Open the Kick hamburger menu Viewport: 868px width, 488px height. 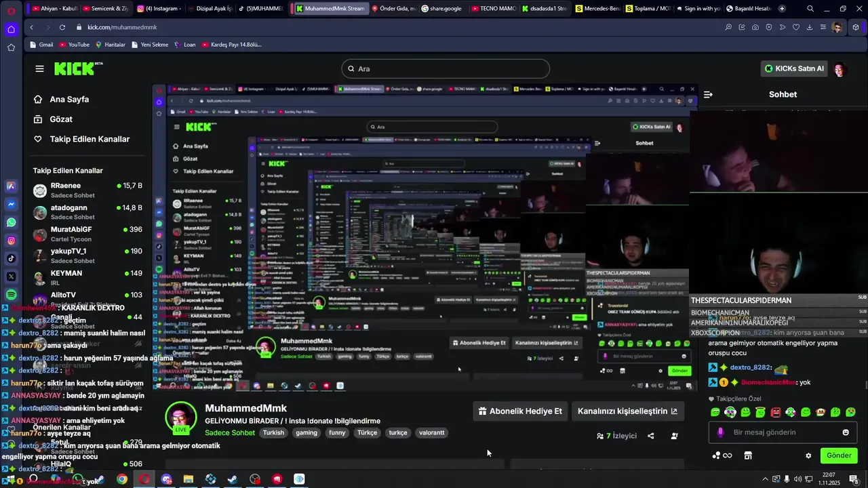click(x=39, y=68)
